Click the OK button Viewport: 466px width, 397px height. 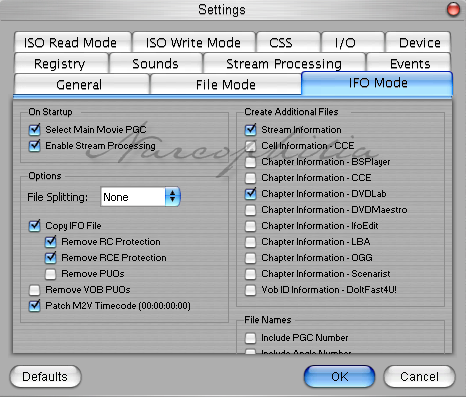pos(339,377)
